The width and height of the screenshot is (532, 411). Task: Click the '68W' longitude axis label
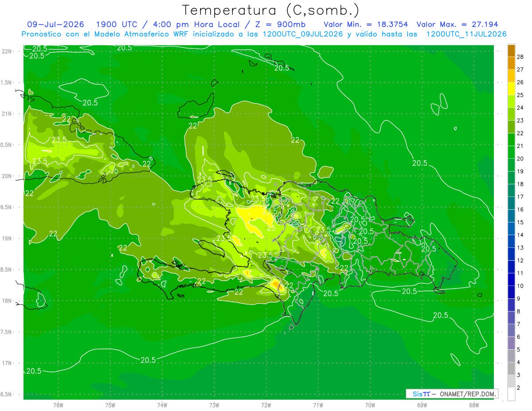click(x=473, y=405)
